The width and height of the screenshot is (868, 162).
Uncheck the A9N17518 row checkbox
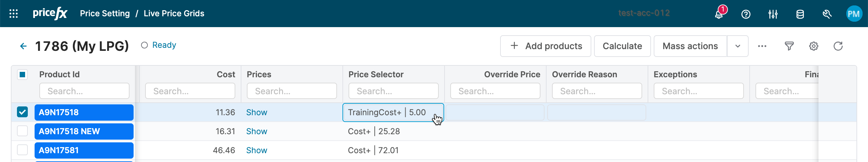click(x=22, y=112)
